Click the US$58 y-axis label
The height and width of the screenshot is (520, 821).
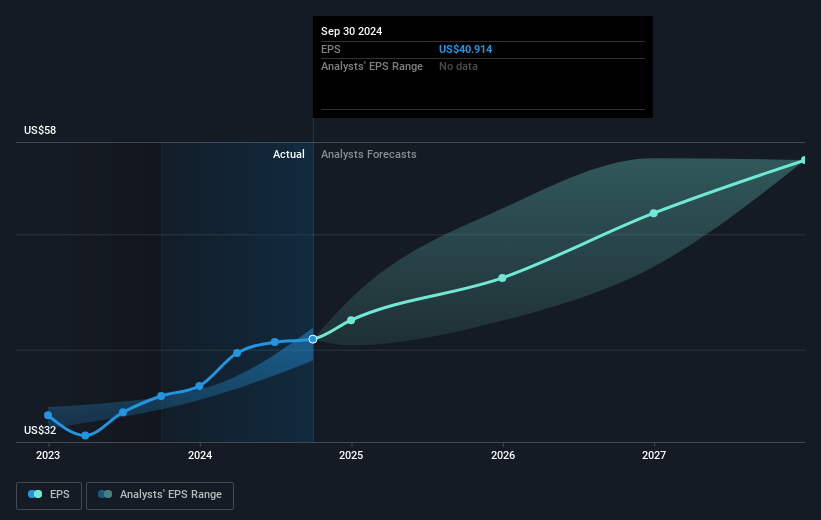pos(40,130)
